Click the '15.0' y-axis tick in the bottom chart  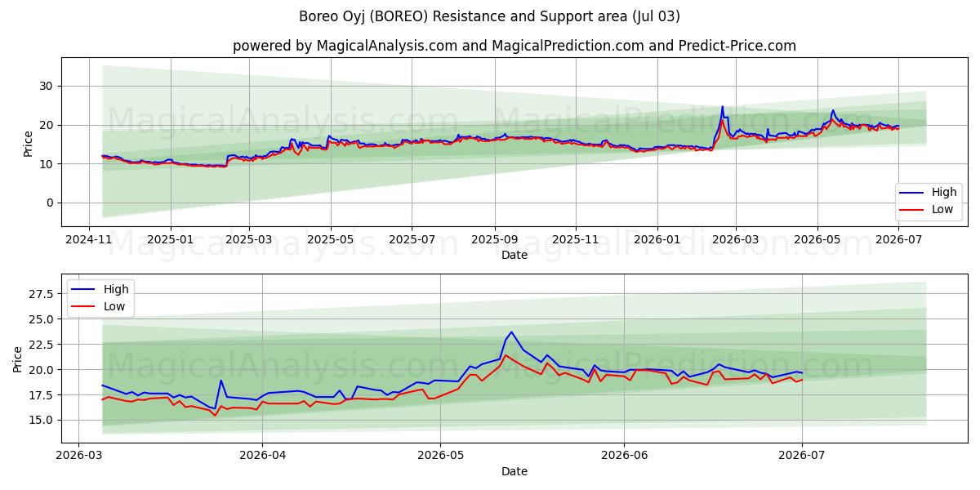(x=41, y=420)
